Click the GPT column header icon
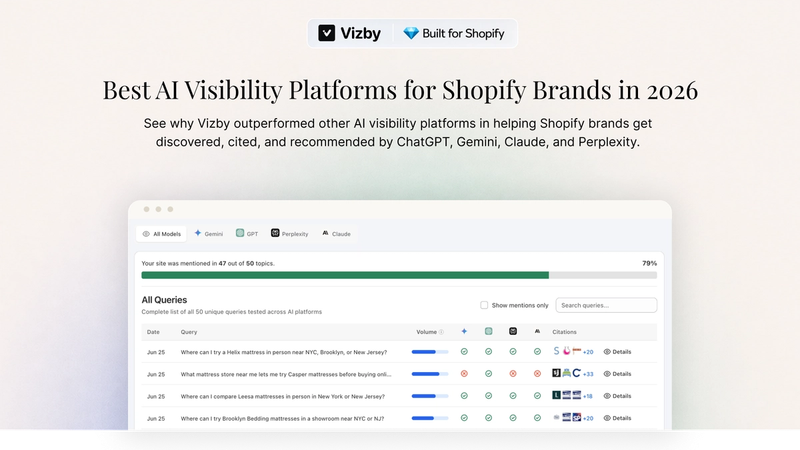 (x=488, y=332)
